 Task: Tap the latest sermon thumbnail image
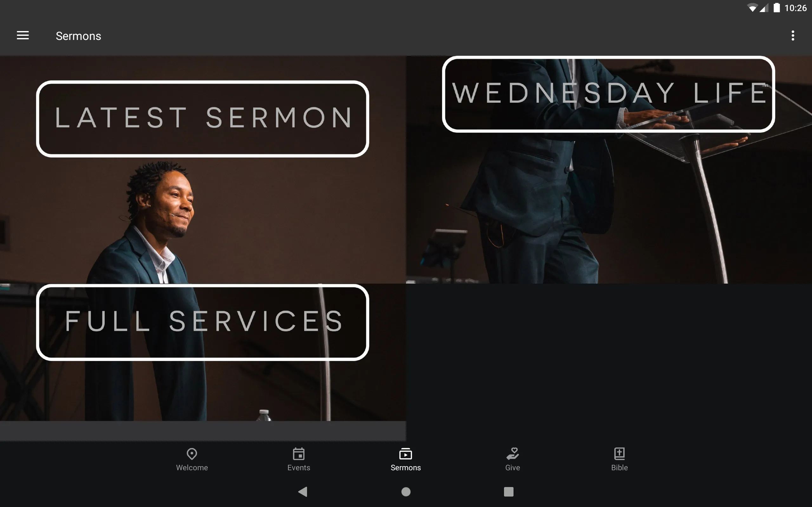click(203, 170)
